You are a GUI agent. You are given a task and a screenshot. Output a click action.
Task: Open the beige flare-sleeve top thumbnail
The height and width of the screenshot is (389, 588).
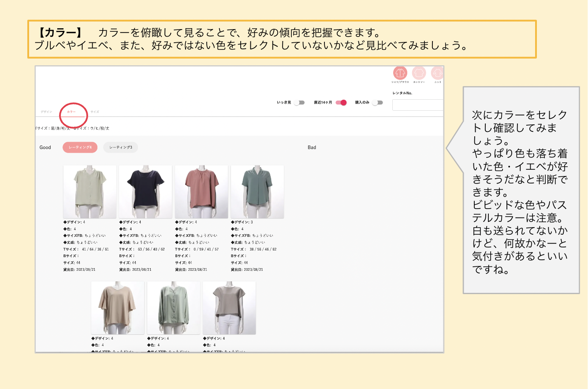[x=118, y=308]
